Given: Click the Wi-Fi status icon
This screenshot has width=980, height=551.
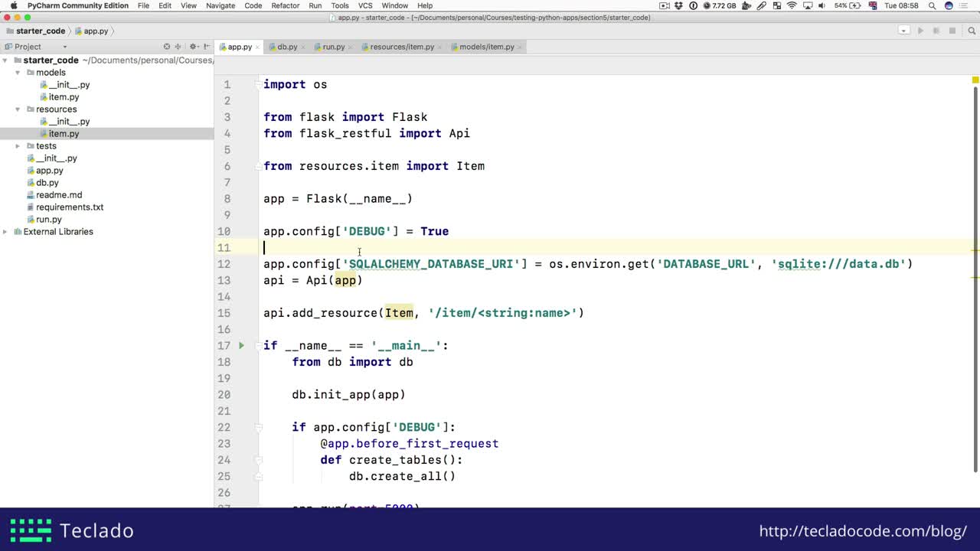Looking at the screenshot, I should 792,5.
